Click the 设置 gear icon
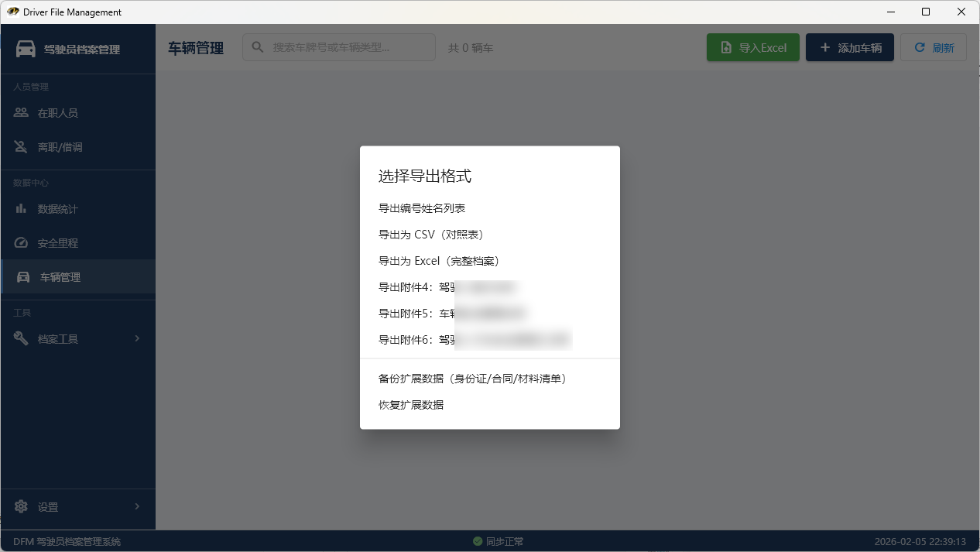 click(21, 507)
